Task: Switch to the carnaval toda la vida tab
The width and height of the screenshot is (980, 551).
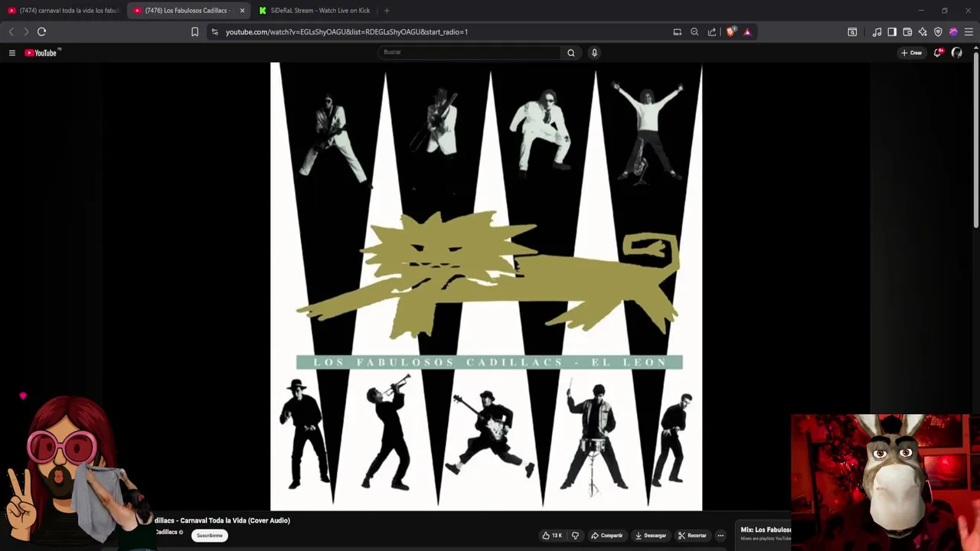Action: pyautogui.click(x=63, y=11)
